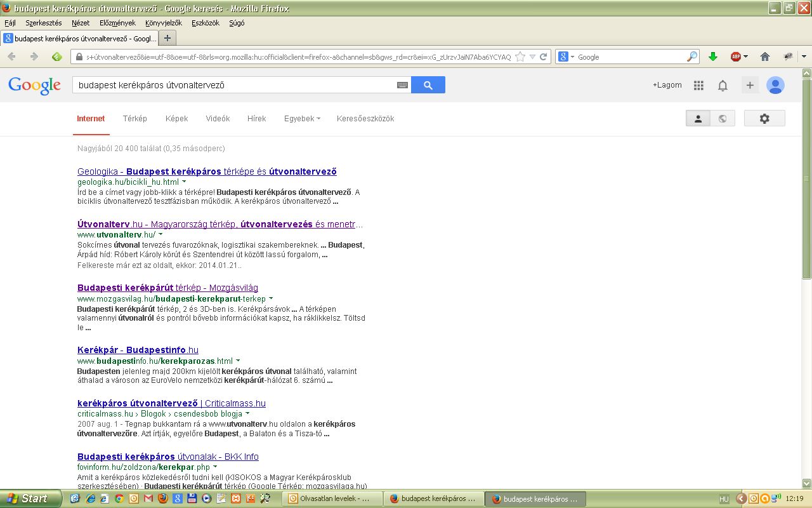The width and height of the screenshot is (812, 508).
Task: Open the Könyvjelzők menu
Action: pyautogui.click(x=164, y=23)
